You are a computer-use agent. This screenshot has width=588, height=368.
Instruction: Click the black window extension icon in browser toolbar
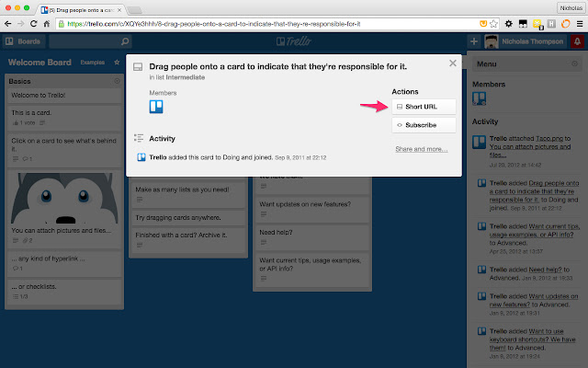coord(523,24)
